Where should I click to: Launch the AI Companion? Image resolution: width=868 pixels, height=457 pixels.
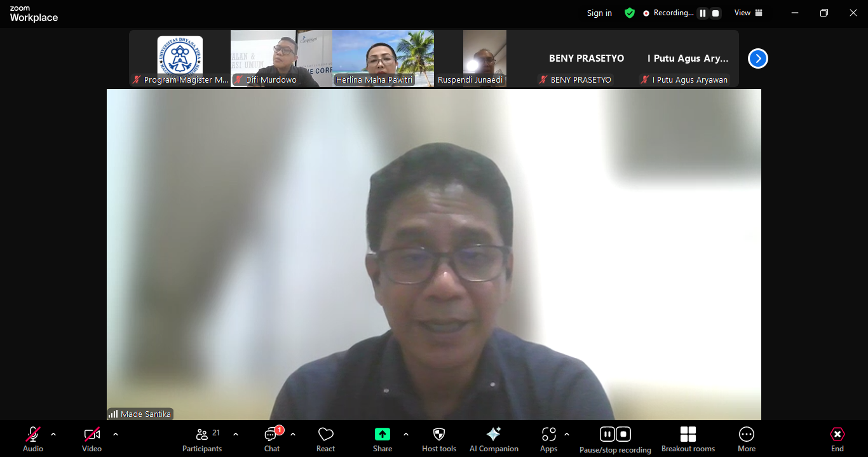pos(493,439)
